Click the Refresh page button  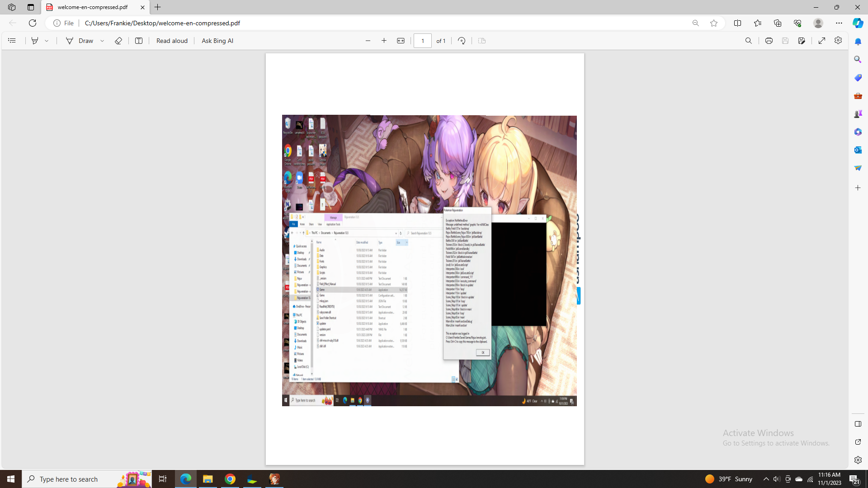pyautogui.click(x=33, y=23)
